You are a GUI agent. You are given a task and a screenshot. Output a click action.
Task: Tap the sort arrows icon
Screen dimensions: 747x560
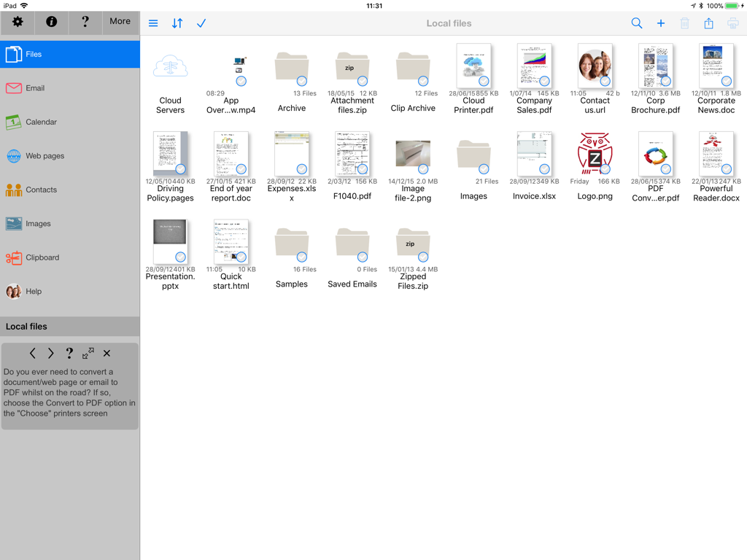click(177, 23)
